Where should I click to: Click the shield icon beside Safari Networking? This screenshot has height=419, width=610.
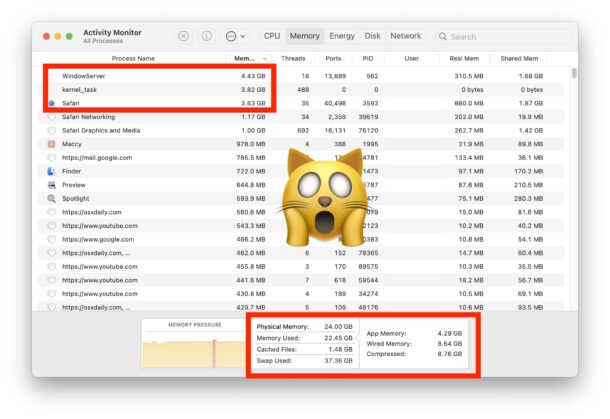(x=52, y=117)
